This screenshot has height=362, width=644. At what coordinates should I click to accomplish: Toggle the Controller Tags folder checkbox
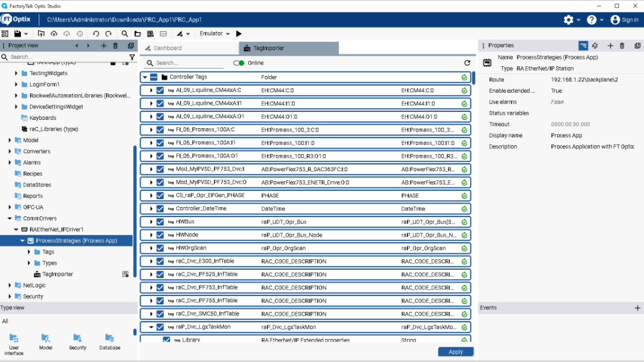[x=154, y=77]
